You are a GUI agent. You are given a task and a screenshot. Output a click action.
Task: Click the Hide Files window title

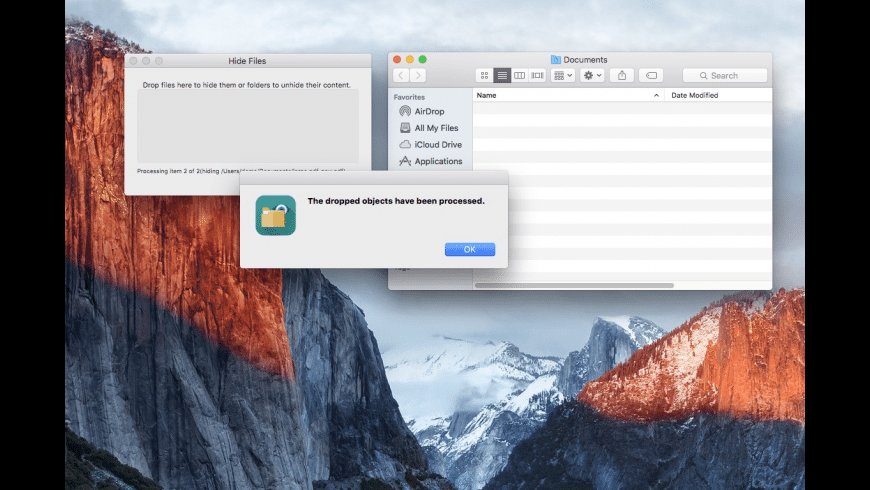tap(247, 61)
